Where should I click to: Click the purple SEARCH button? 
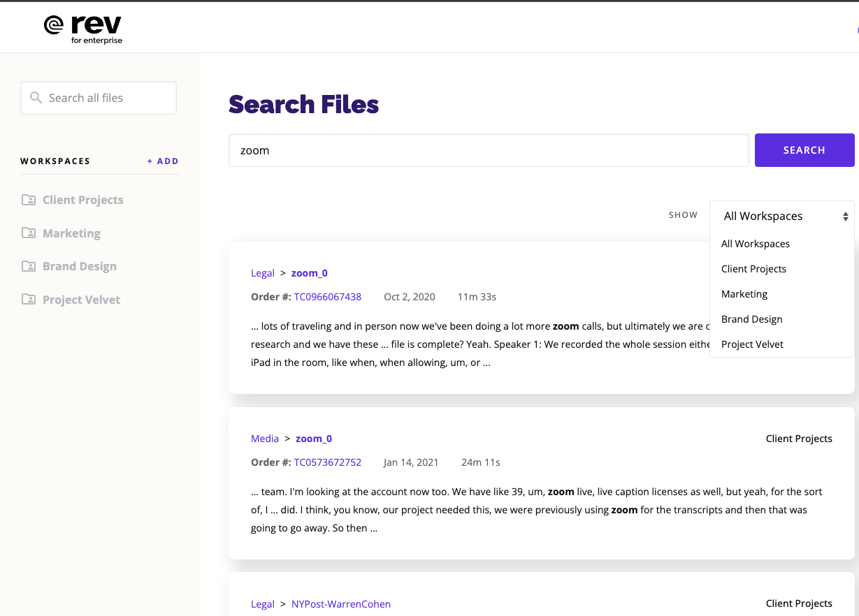(804, 150)
